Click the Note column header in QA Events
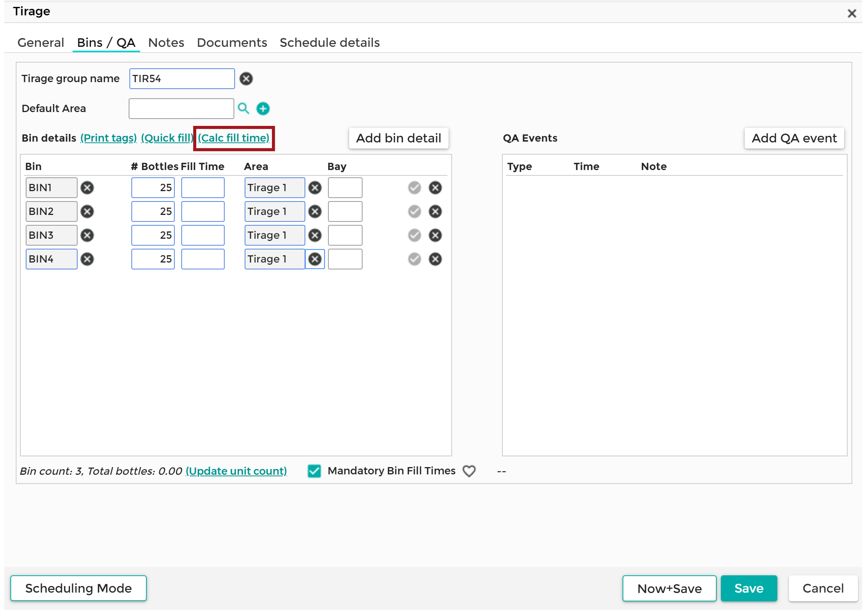Image resolution: width=868 pixels, height=616 pixels. (654, 167)
